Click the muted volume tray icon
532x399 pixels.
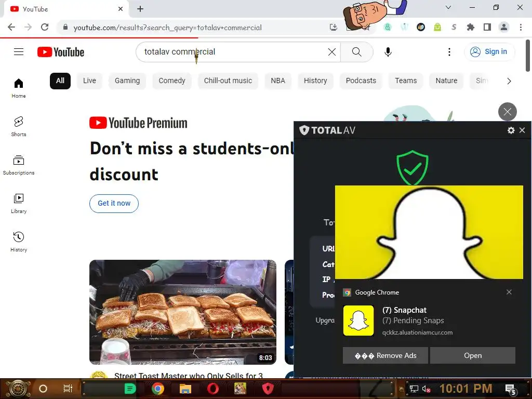426,389
